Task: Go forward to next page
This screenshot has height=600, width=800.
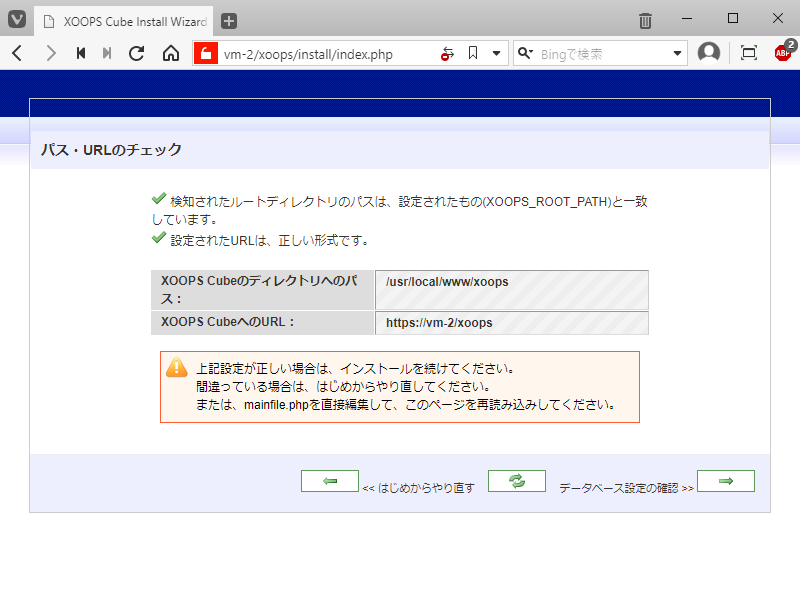Action: click(50, 53)
